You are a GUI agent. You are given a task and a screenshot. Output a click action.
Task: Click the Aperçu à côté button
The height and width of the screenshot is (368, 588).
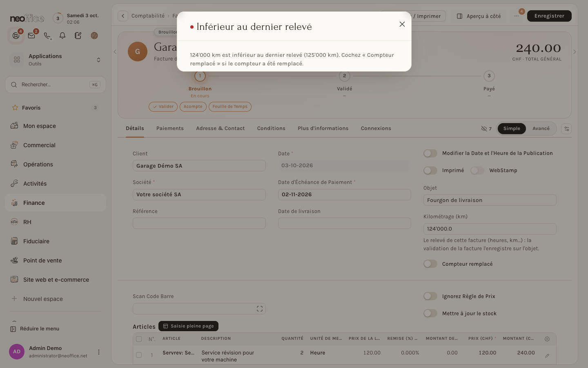tap(479, 16)
